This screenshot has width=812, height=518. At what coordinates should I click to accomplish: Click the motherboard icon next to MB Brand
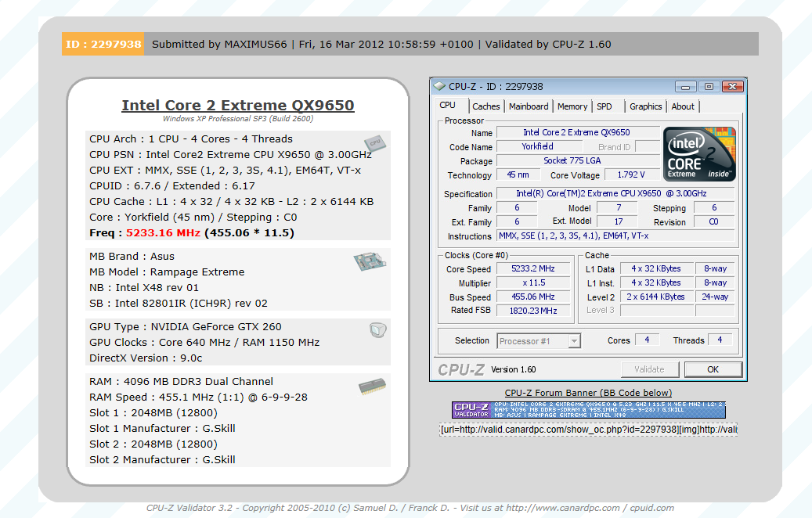(370, 261)
